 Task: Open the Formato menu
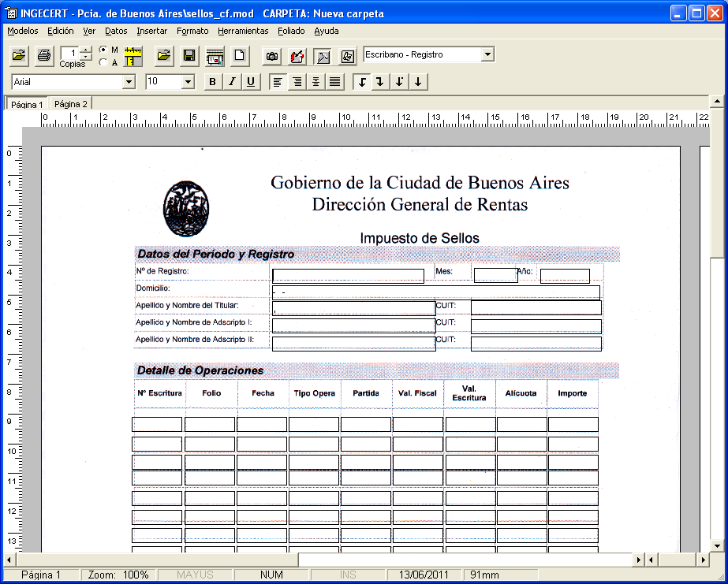pyautogui.click(x=192, y=31)
